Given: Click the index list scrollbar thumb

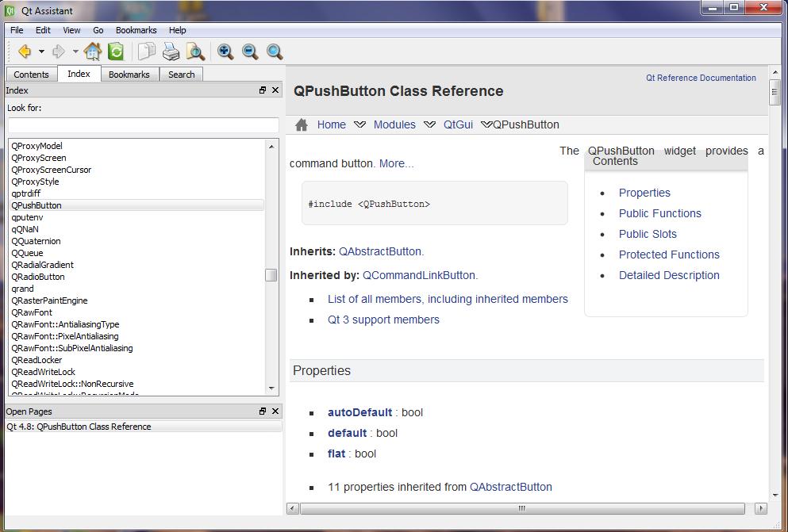Looking at the screenshot, I should (271, 276).
